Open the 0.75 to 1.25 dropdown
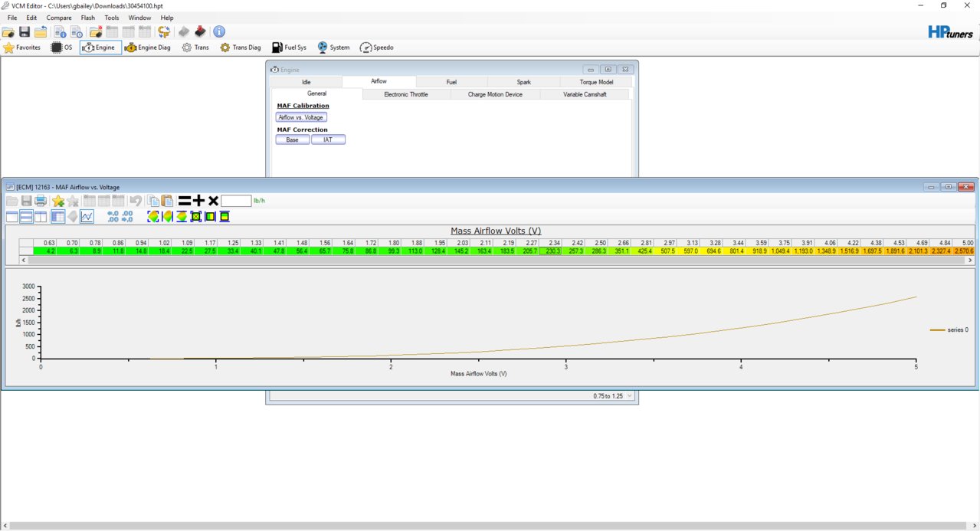980x531 pixels. 612,396
